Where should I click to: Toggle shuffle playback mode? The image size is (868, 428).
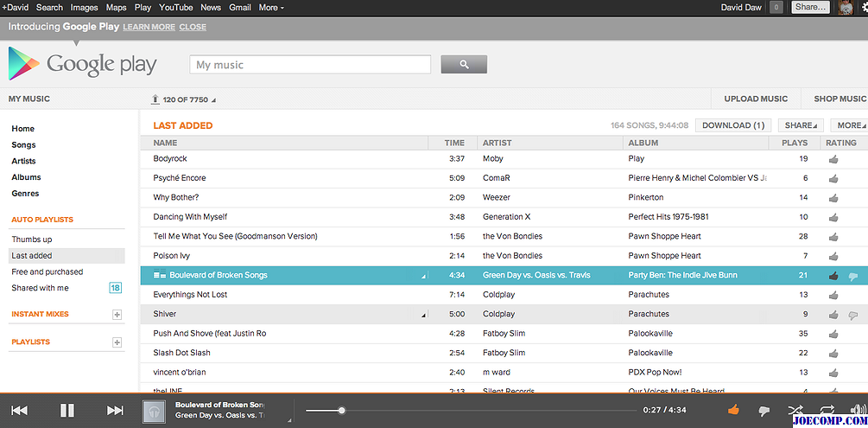[796, 411]
